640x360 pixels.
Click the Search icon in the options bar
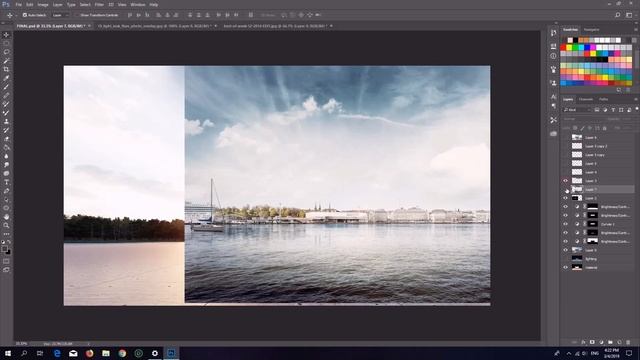click(x=618, y=15)
